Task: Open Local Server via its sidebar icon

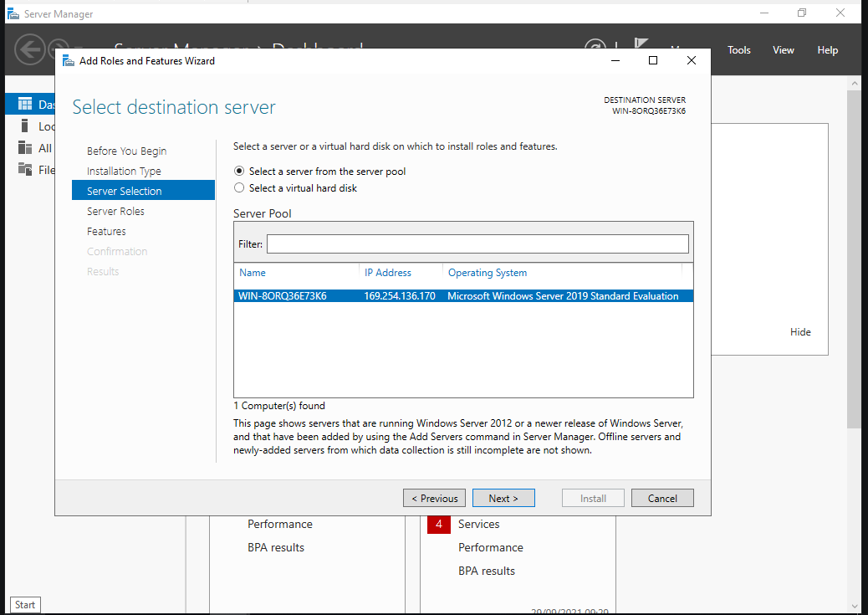Action: tap(24, 126)
